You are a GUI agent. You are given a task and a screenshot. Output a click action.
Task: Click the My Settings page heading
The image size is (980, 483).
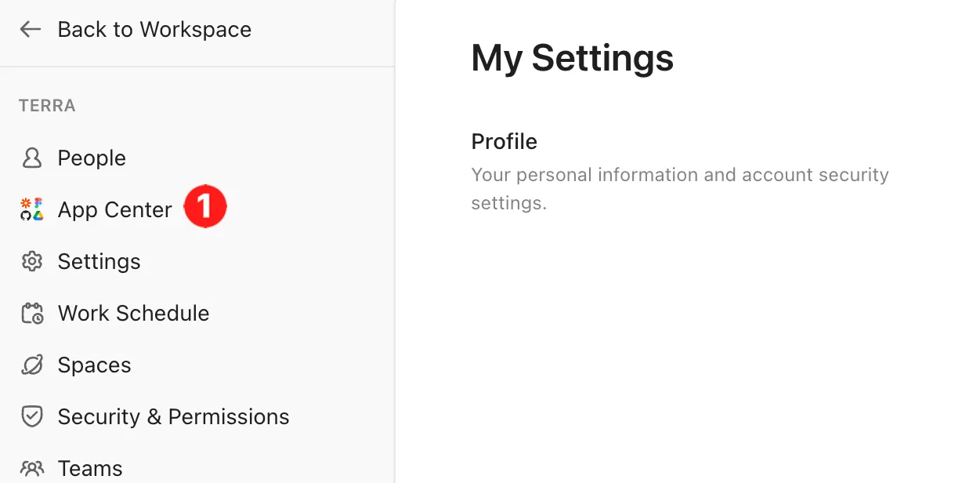coord(572,58)
